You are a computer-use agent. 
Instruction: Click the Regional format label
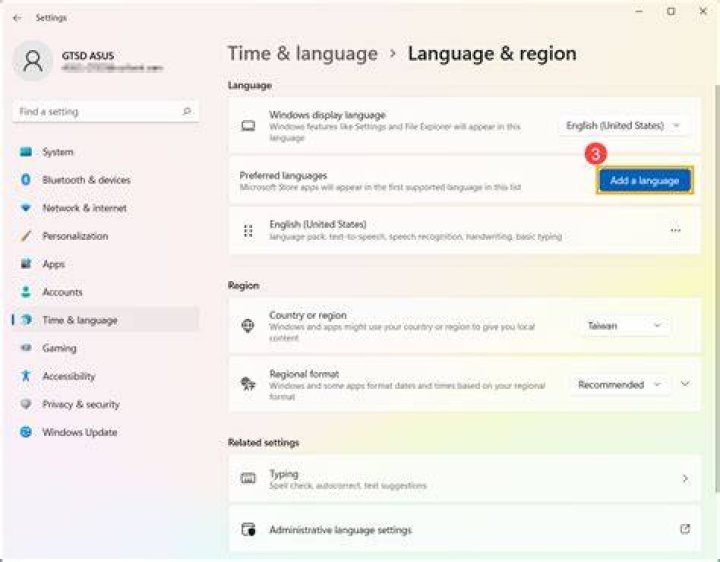pyautogui.click(x=304, y=374)
